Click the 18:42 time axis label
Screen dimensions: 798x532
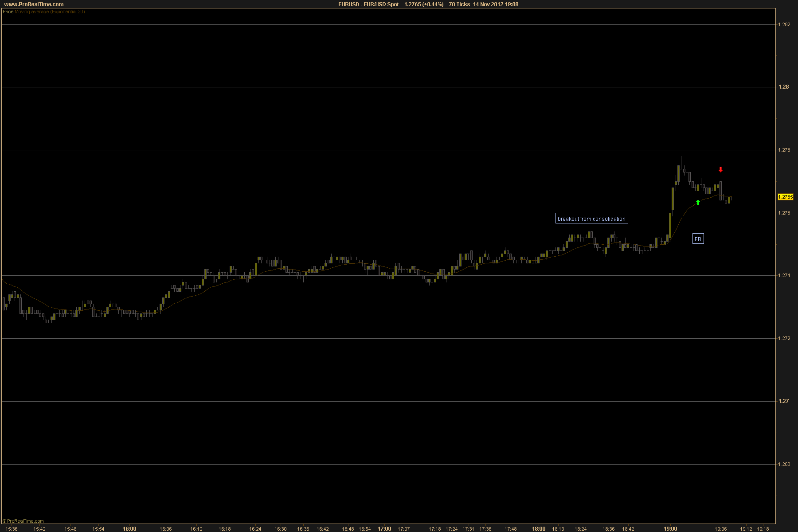point(628,529)
